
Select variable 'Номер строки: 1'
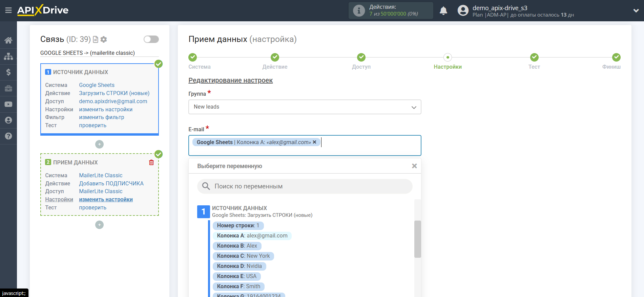[x=238, y=226]
